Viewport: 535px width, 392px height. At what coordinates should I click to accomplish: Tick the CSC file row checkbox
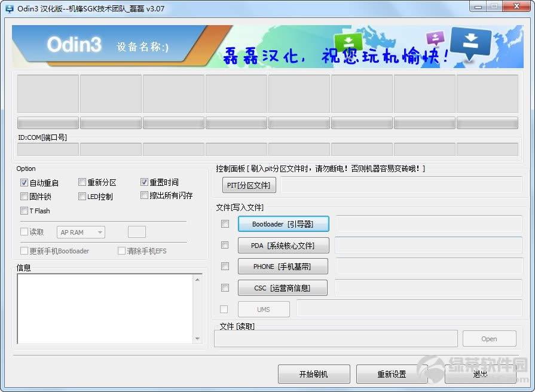coord(225,287)
